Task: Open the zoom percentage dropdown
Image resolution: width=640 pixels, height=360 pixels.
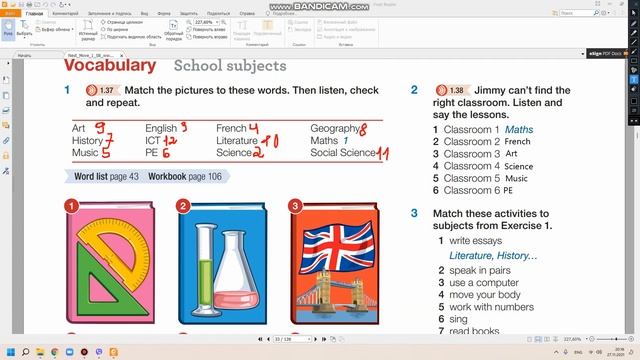Action: tap(217, 22)
